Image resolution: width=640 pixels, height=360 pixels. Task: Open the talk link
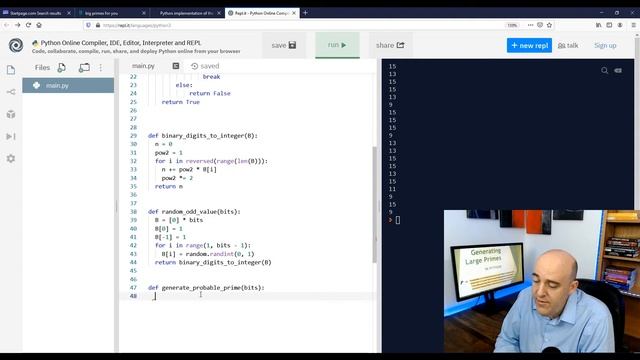click(x=568, y=45)
